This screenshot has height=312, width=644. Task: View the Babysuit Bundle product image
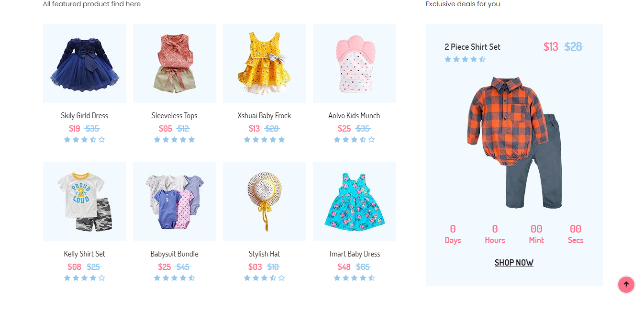[175, 201]
